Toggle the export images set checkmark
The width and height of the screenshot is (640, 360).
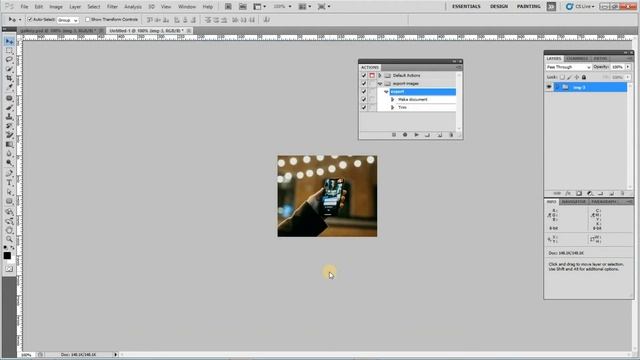364,84
